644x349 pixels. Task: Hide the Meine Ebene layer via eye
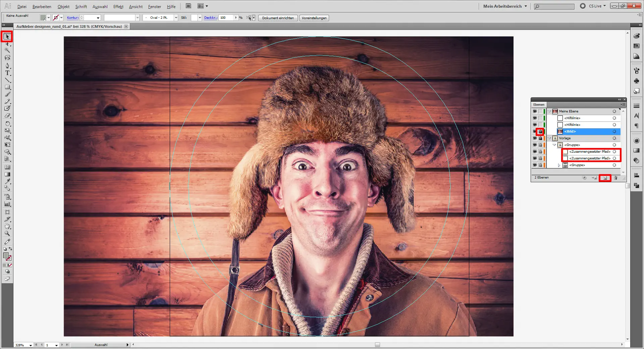coord(535,111)
